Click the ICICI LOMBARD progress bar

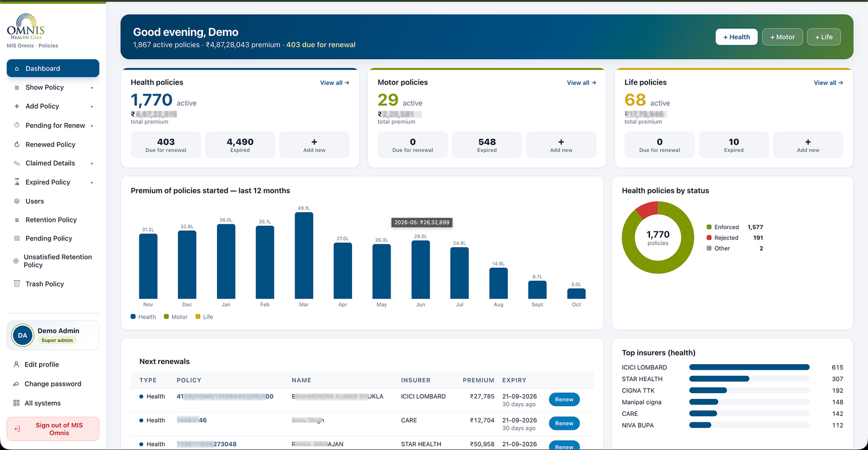coord(749,367)
